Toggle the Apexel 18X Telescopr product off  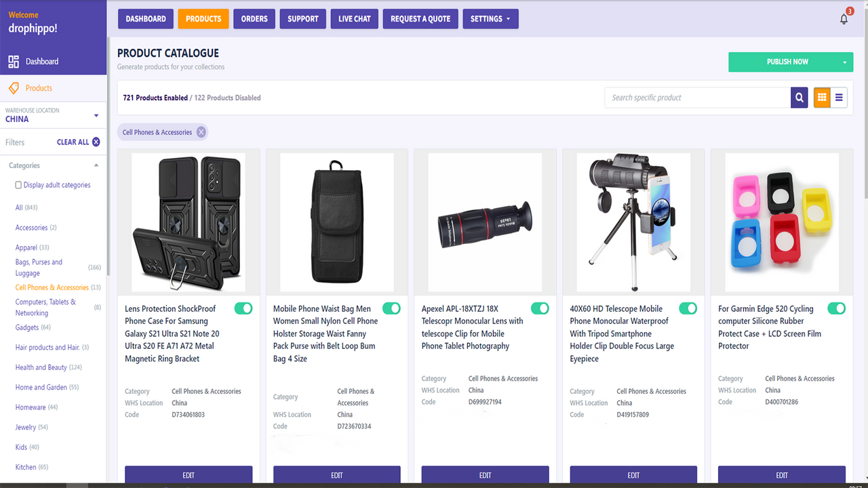point(540,308)
